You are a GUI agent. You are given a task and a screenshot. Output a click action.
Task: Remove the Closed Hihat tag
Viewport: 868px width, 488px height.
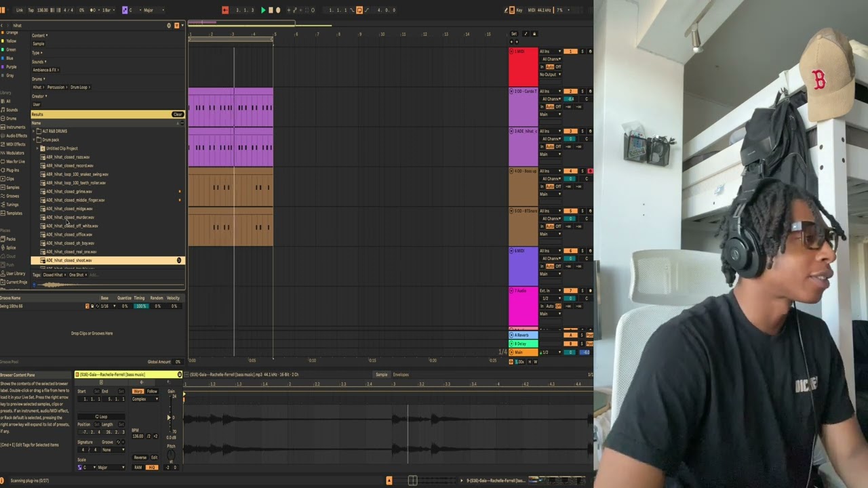click(x=65, y=275)
